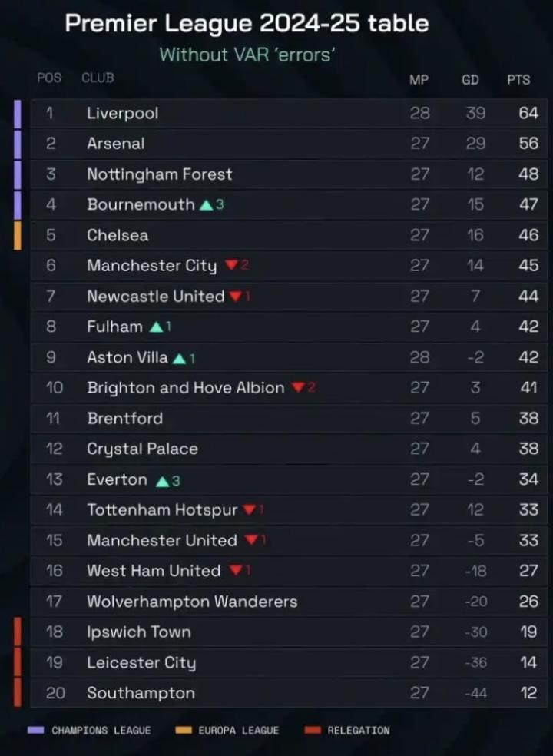Click the green up arrow next to Aston Villa
553x756 pixels.
click(179, 358)
